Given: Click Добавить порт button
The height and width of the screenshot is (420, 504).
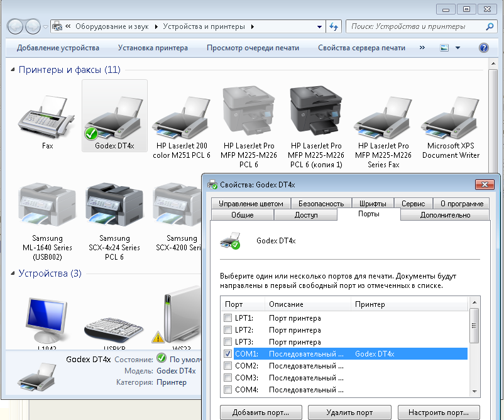Looking at the screenshot, I should 261,412.
